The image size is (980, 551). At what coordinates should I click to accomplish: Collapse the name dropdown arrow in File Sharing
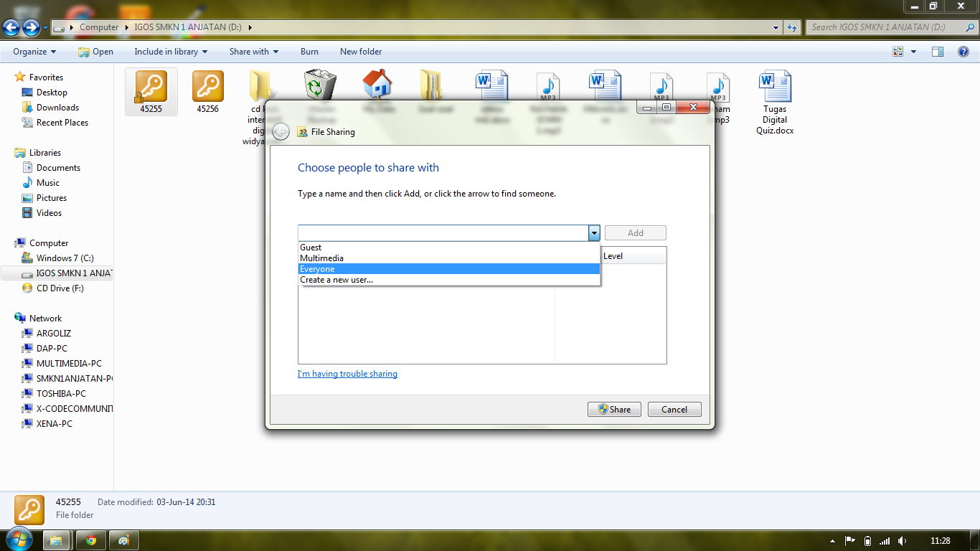(x=593, y=233)
